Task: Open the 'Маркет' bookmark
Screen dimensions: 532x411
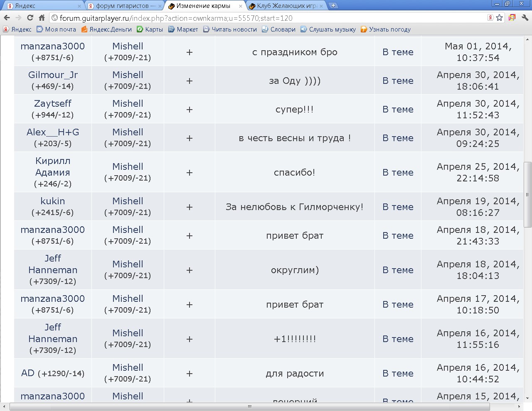Action: pos(183,29)
